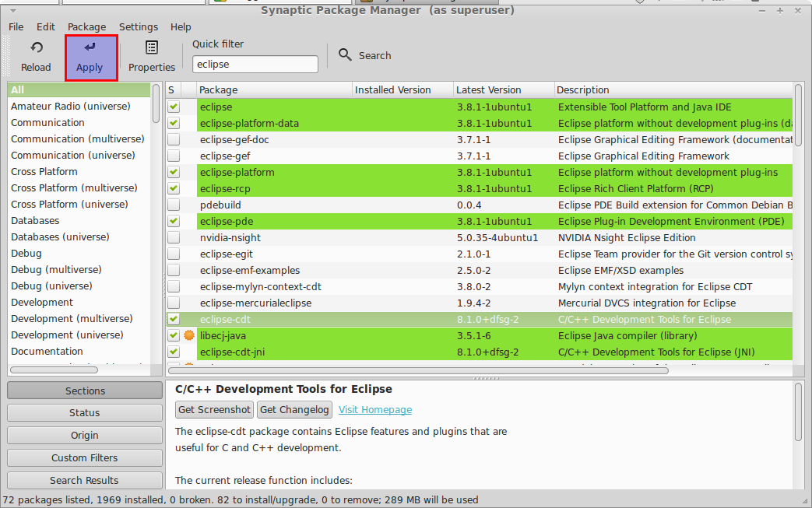
Task: Mark the eclipse-gef checkbox
Action: (x=174, y=156)
